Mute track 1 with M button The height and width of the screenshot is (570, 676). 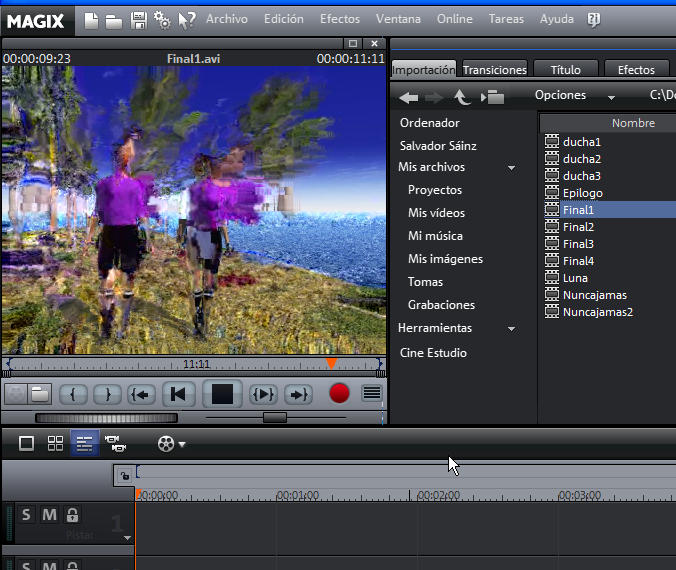49,515
